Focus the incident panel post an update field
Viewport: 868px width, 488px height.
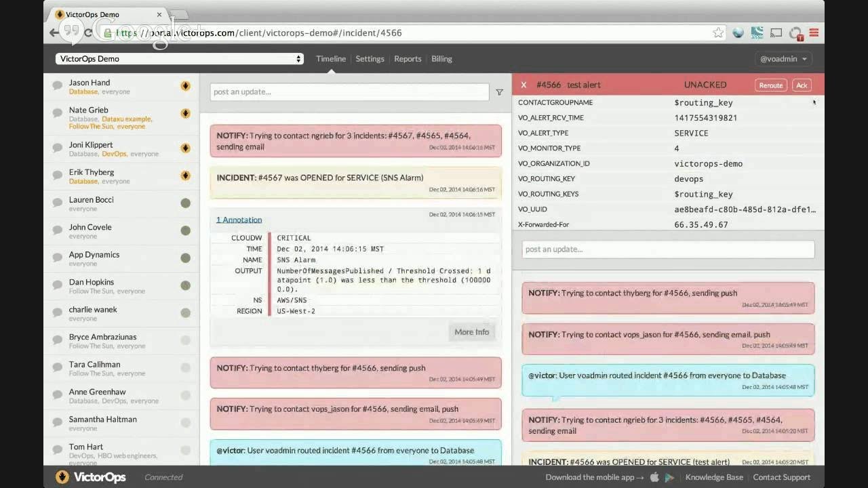click(x=668, y=249)
